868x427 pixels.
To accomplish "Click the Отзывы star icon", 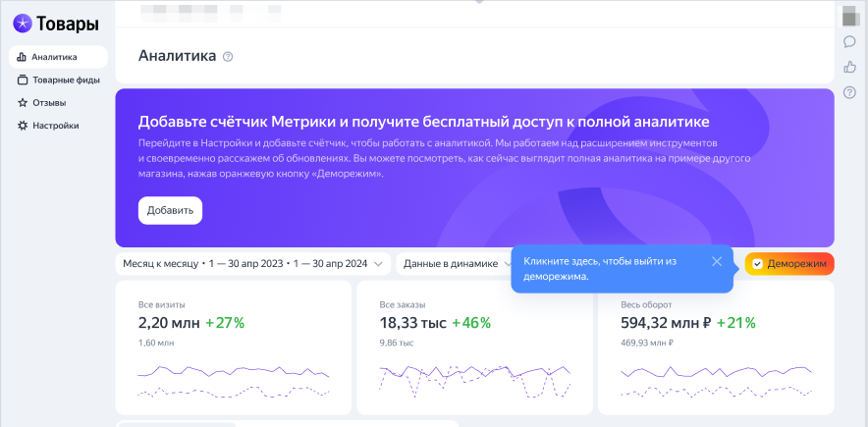I will click(x=23, y=103).
